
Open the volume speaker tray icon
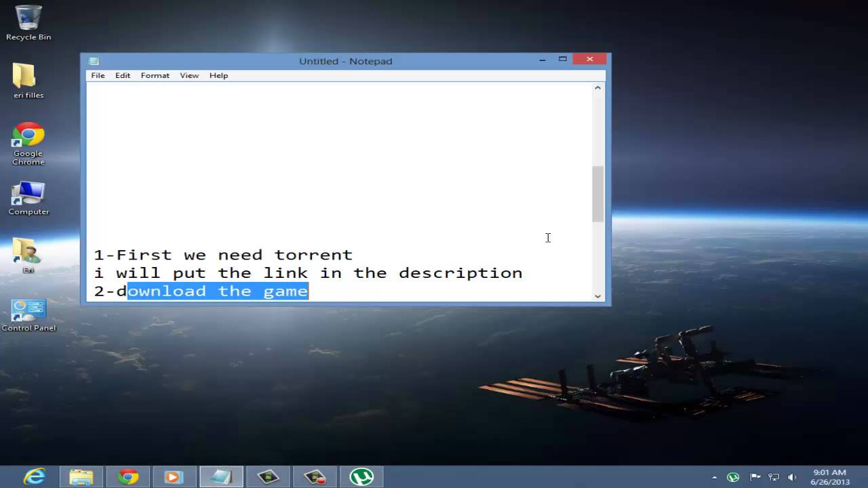(792, 477)
